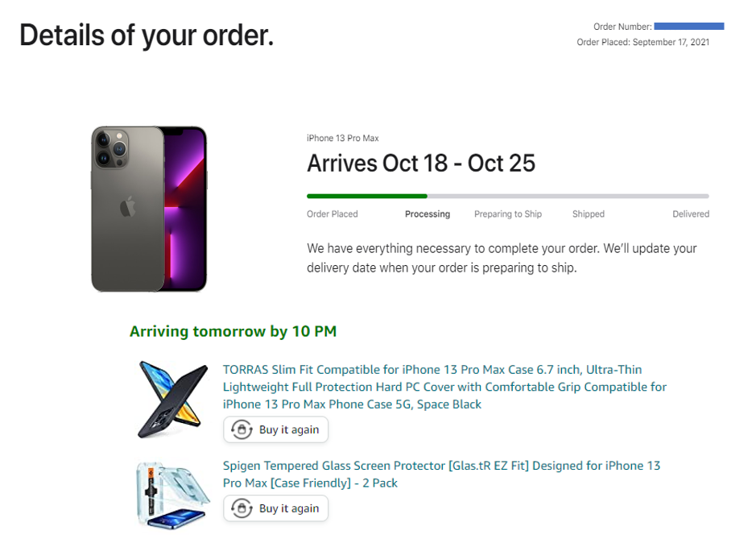Click the Arrives Oct 18 - Oct 25 heading
756x535 pixels.
tap(421, 164)
